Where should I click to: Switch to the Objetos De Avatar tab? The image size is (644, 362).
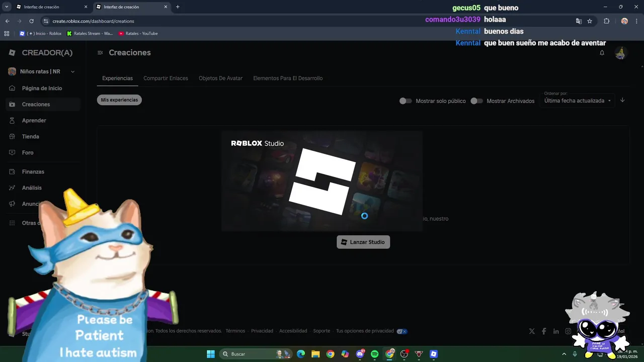[x=220, y=78]
